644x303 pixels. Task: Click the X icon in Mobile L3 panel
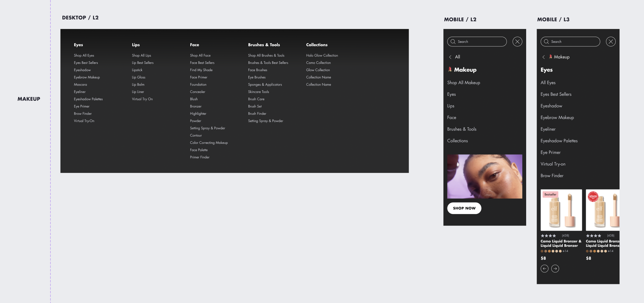(x=611, y=42)
